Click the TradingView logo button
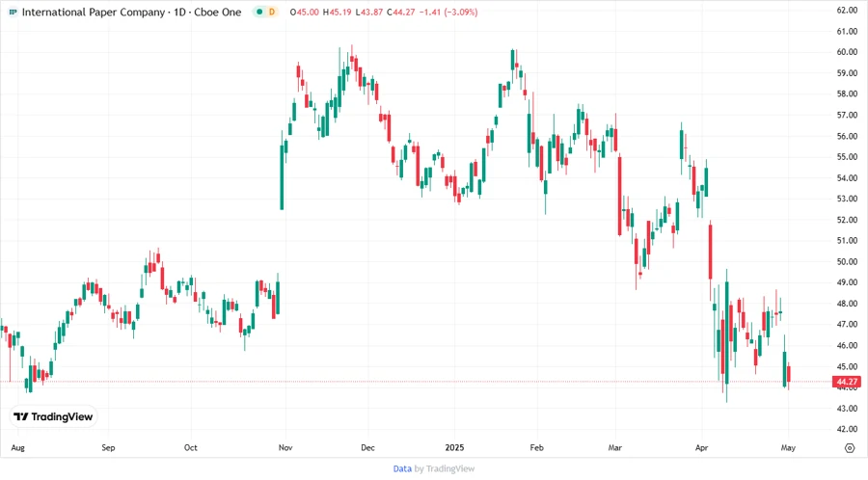The height and width of the screenshot is (480, 868). point(53,417)
